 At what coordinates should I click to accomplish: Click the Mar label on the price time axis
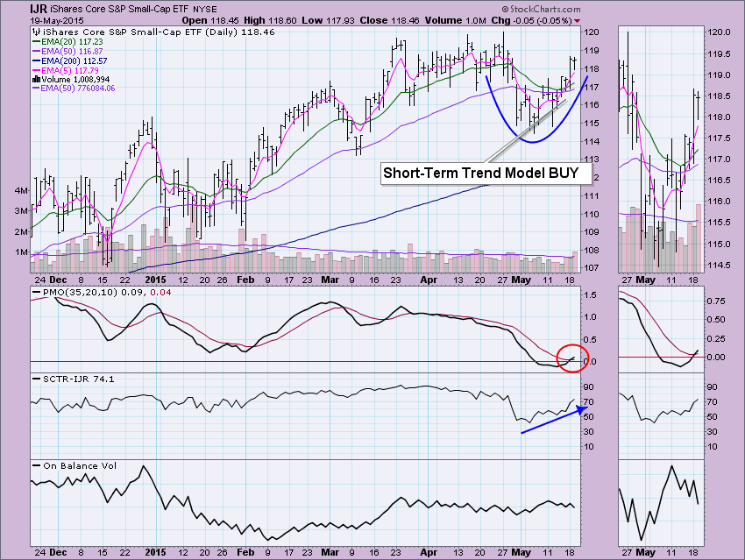coord(330,280)
